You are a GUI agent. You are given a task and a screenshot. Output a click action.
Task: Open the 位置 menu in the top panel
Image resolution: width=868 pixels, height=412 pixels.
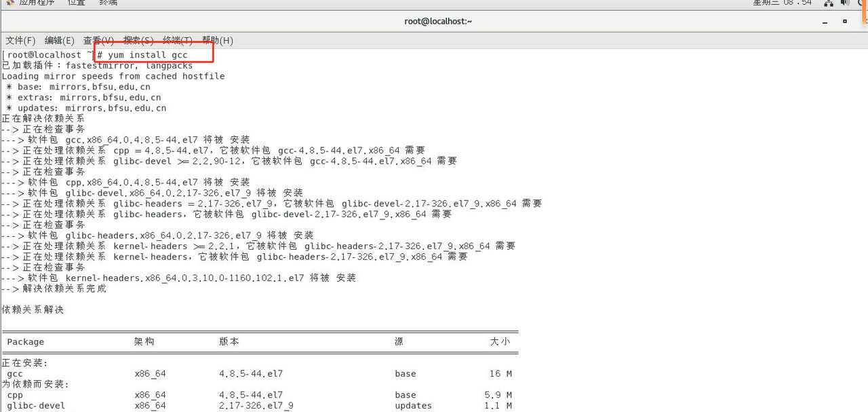76,2
